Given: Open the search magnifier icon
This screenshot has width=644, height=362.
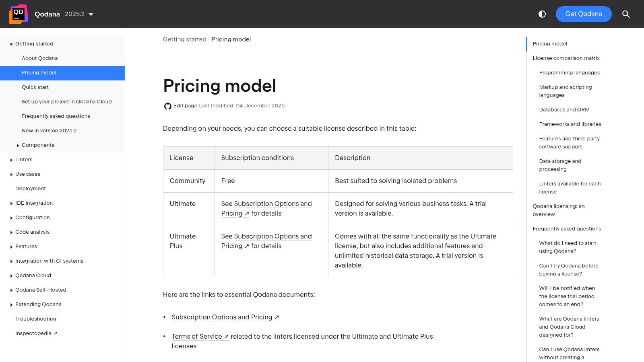Looking at the screenshot, I should pos(626,14).
